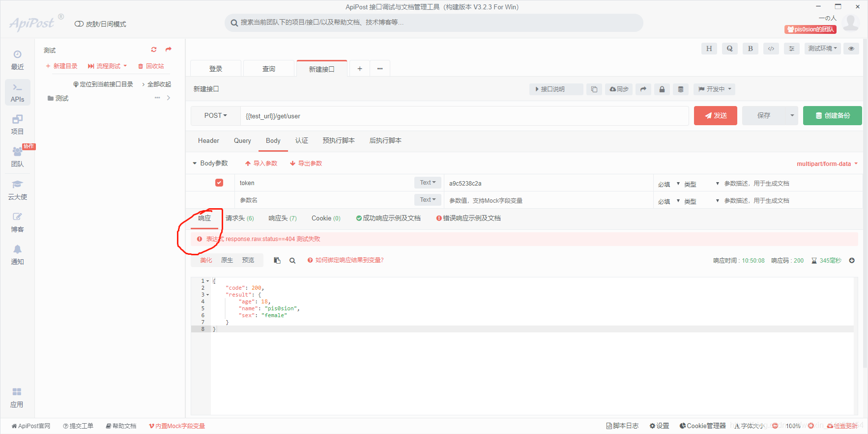Open the 必填 dropdown in token row
The height and width of the screenshot is (434, 868).
coord(669,184)
